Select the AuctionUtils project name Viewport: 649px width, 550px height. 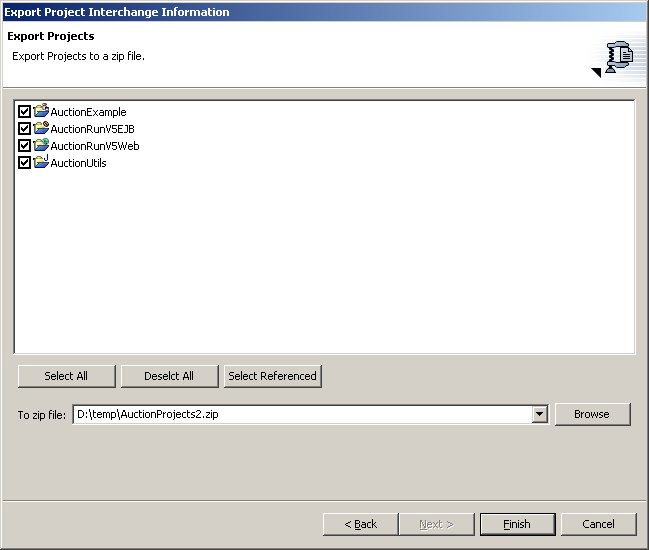78,163
